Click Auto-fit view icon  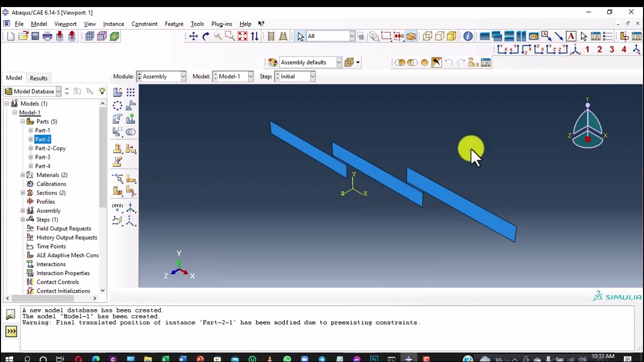pyautogui.click(x=243, y=36)
